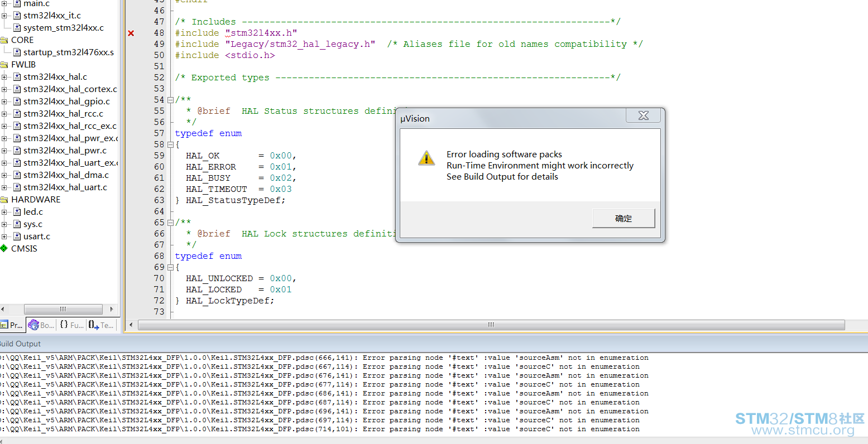Screen dimensions: 868x444
Task: Expand the stm32l4xx_hal_dma.c tree node
Action: click(x=4, y=175)
